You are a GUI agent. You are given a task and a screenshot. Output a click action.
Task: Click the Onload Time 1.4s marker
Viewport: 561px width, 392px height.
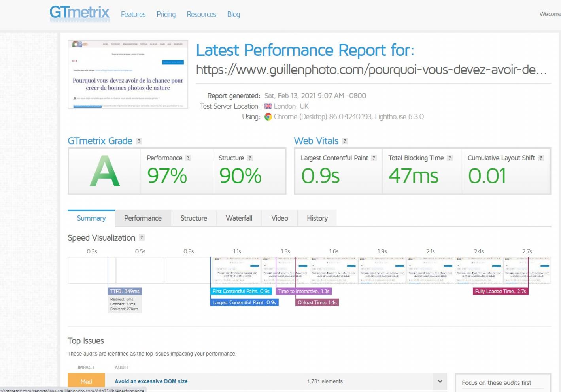tap(317, 302)
